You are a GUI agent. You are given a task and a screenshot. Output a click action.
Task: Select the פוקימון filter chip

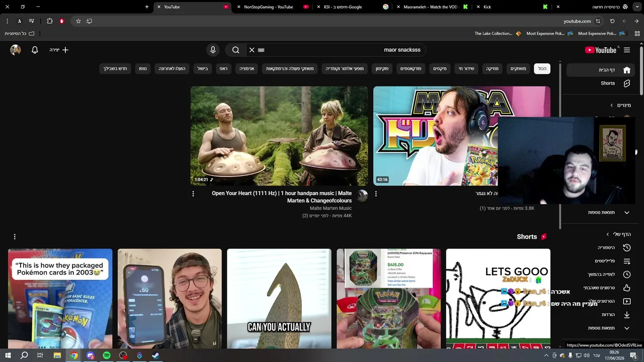[x=382, y=68]
